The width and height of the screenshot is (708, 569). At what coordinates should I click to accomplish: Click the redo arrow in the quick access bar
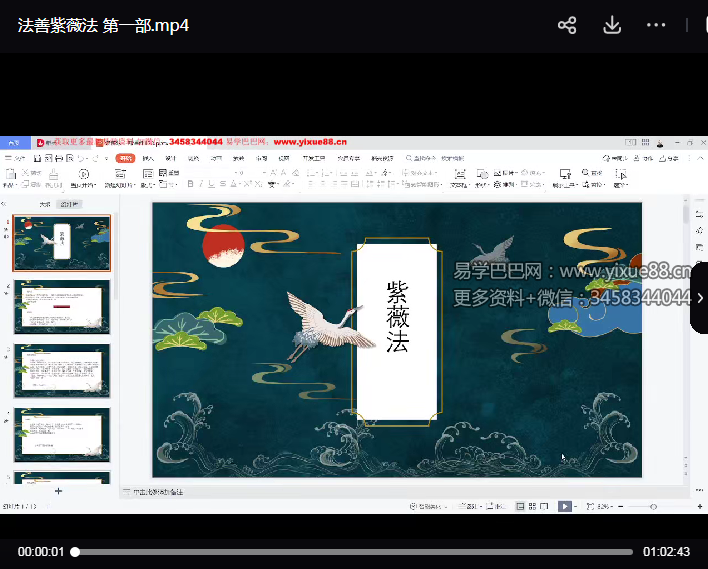(95, 158)
